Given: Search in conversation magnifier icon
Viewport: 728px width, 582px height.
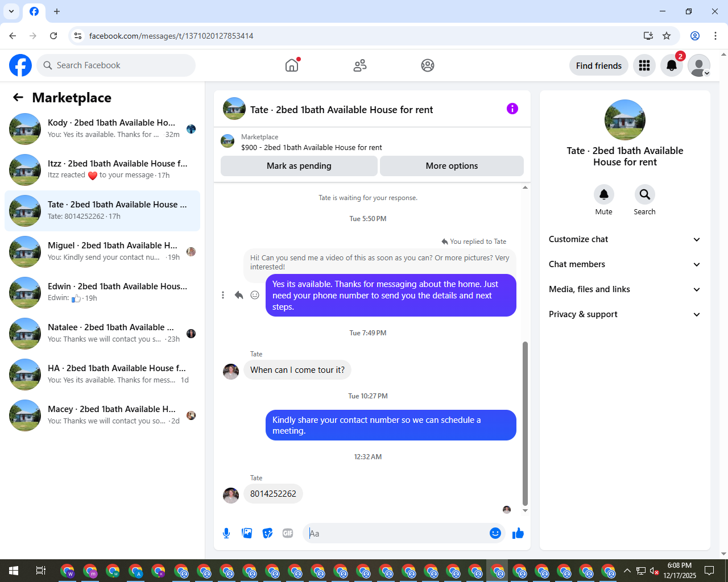Looking at the screenshot, I should (x=645, y=194).
